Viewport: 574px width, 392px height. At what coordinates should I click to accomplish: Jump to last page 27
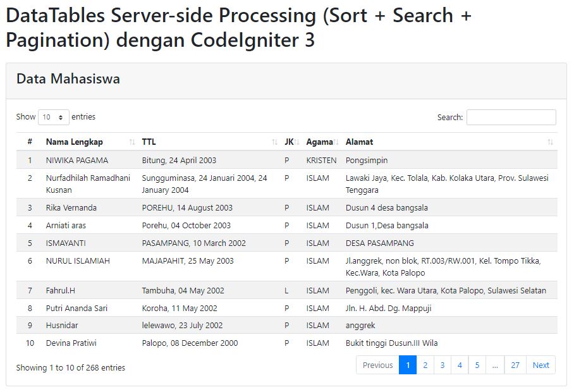coord(515,365)
